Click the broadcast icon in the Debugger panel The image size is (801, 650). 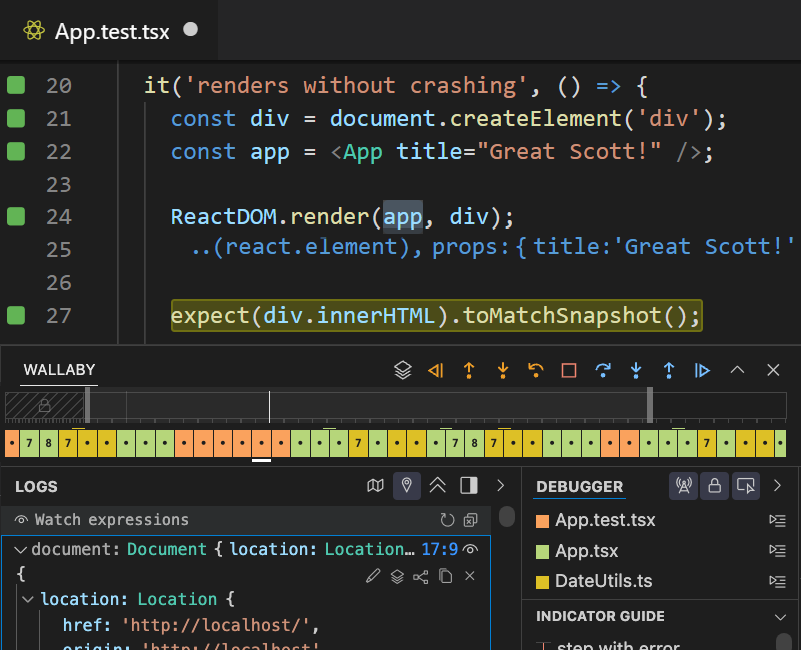[x=684, y=485]
